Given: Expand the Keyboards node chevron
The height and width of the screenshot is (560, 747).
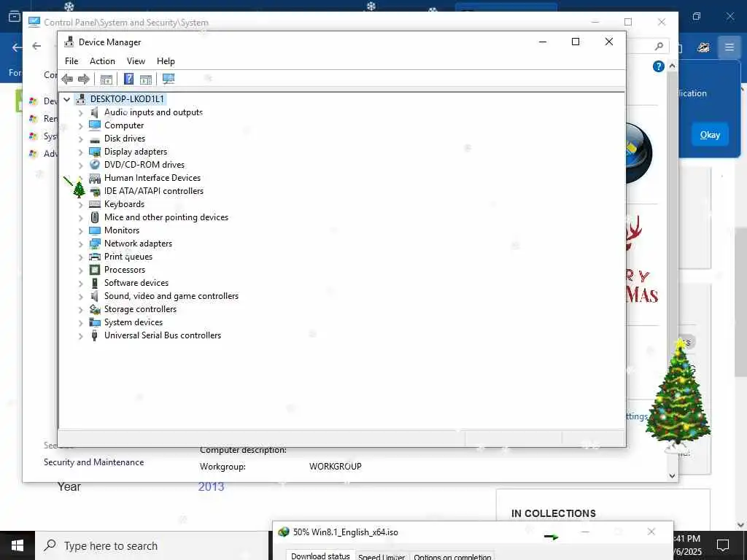Looking at the screenshot, I should [x=80, y=205].
